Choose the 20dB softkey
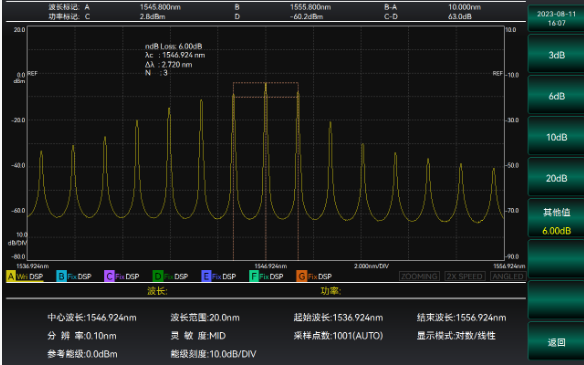Screen dimensions: 584x365 click(x=556, y=178)
